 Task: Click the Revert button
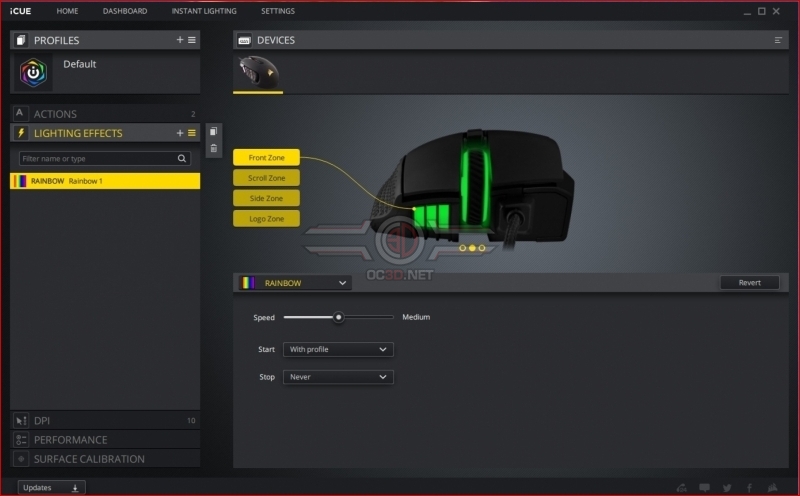click(749, 283)
